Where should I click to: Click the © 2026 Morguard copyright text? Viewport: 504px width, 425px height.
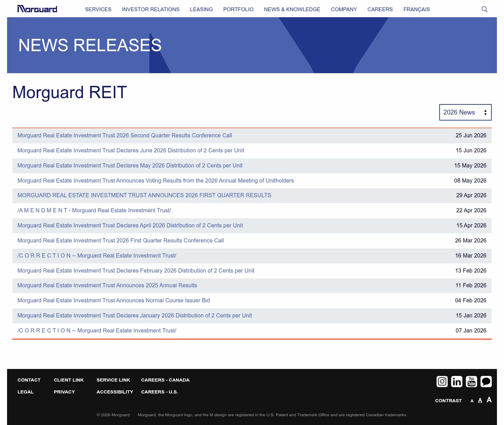113,415
